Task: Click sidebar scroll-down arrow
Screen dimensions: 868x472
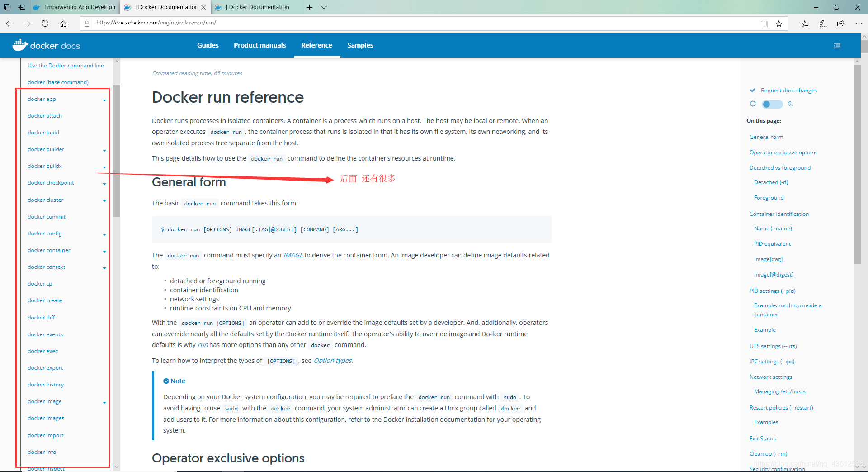Action: click(x=117, y=467)
